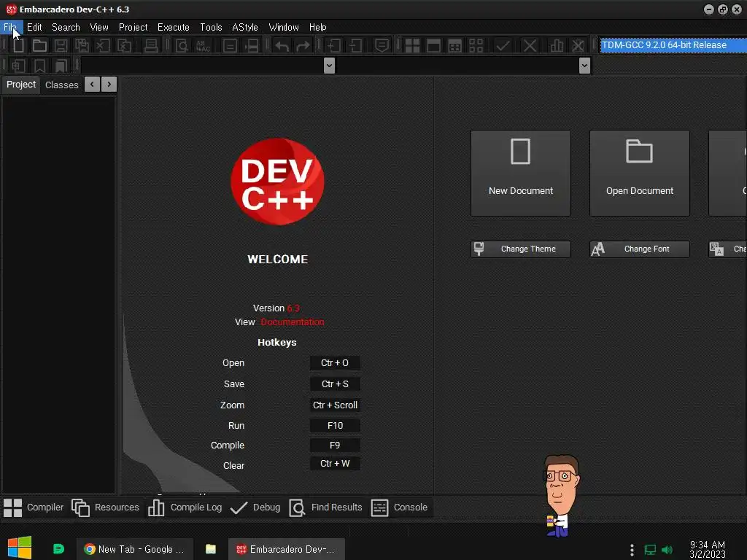Screen dimensions: 747x560
Task: Click the Save All toolbar icon
Action: (82, 46)
